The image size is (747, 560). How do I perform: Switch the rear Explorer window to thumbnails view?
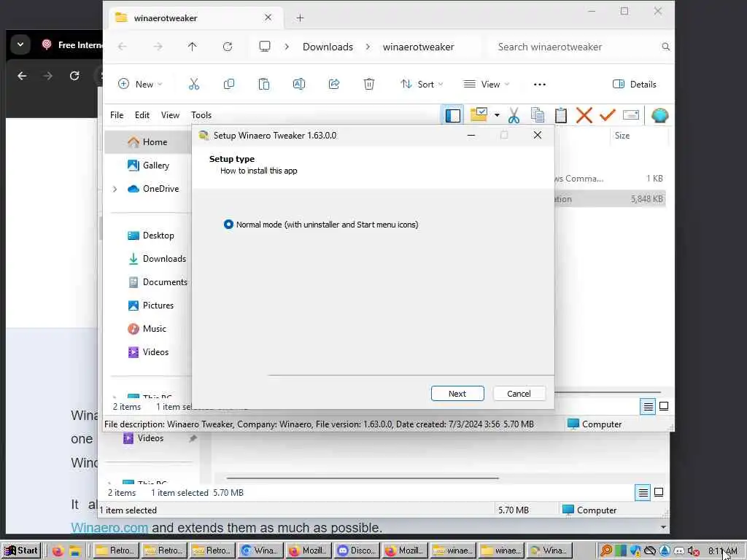(x=659, y=492)
